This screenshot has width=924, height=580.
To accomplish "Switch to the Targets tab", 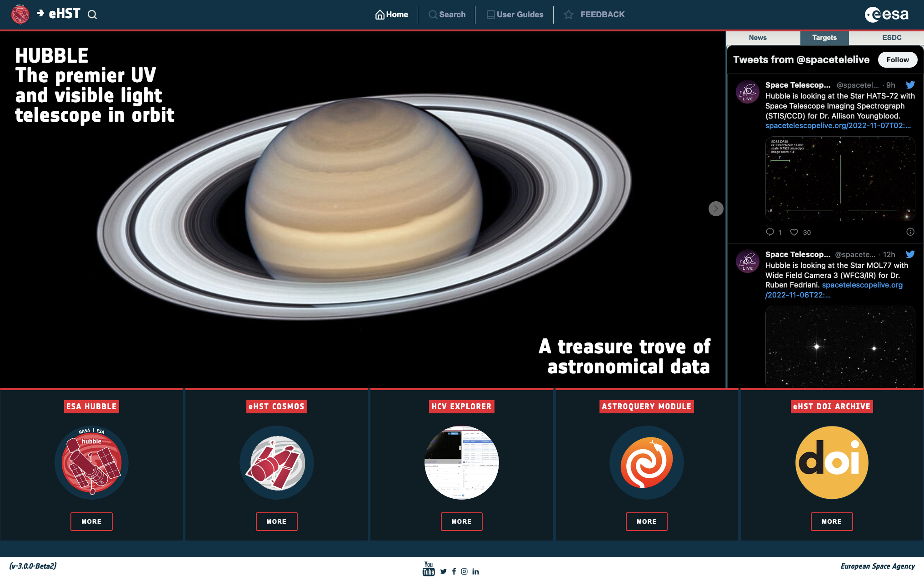I will click(824, 38).
